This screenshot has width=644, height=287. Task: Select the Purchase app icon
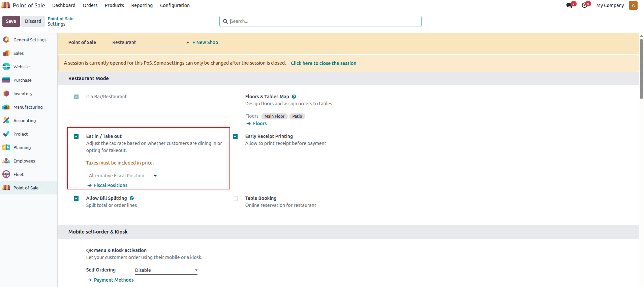6,80
